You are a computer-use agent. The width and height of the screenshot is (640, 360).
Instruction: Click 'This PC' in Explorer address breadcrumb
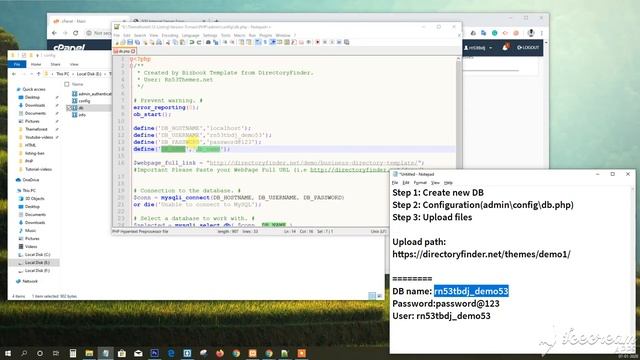click(x=62, y=74)
